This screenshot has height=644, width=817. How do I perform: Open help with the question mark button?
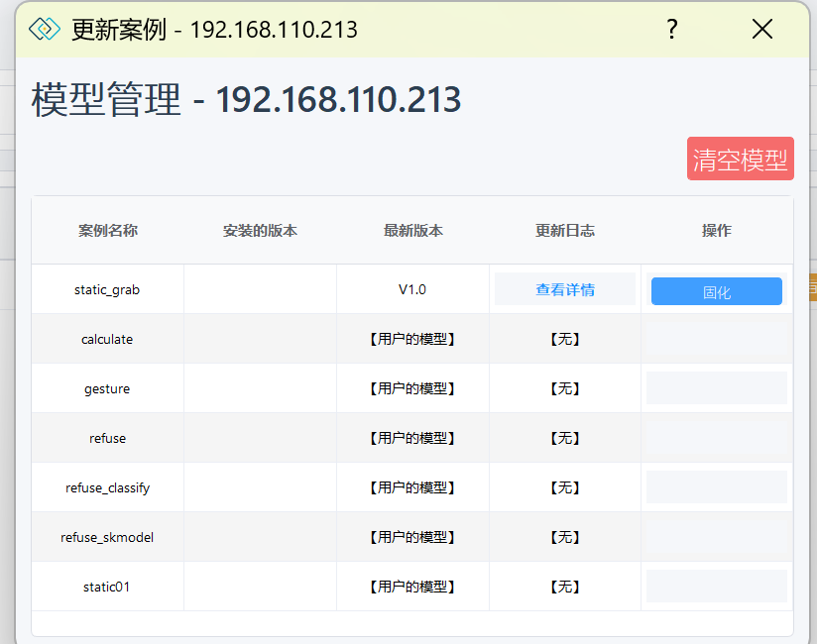click(671, 29)
